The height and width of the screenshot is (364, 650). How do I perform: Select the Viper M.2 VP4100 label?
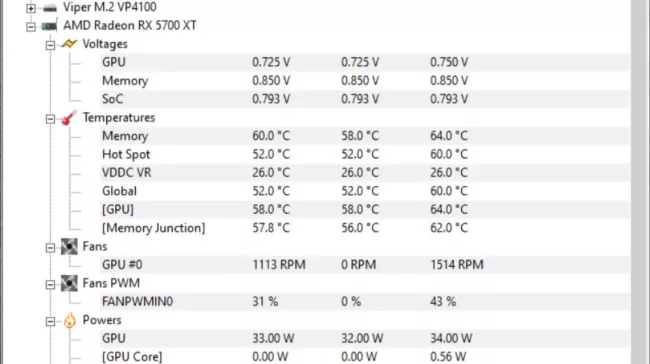[110, 7]
